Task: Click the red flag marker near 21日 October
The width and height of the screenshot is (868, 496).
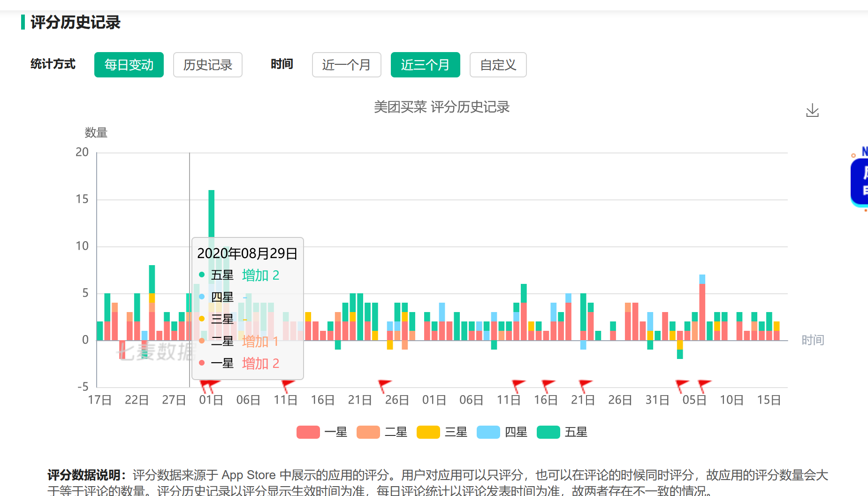Action: click(585, 385)
